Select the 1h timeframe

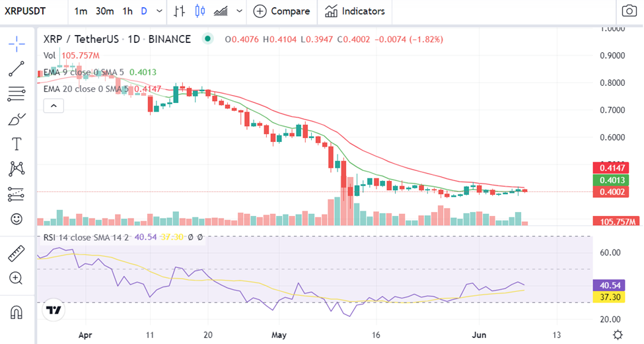pos(127,11)
